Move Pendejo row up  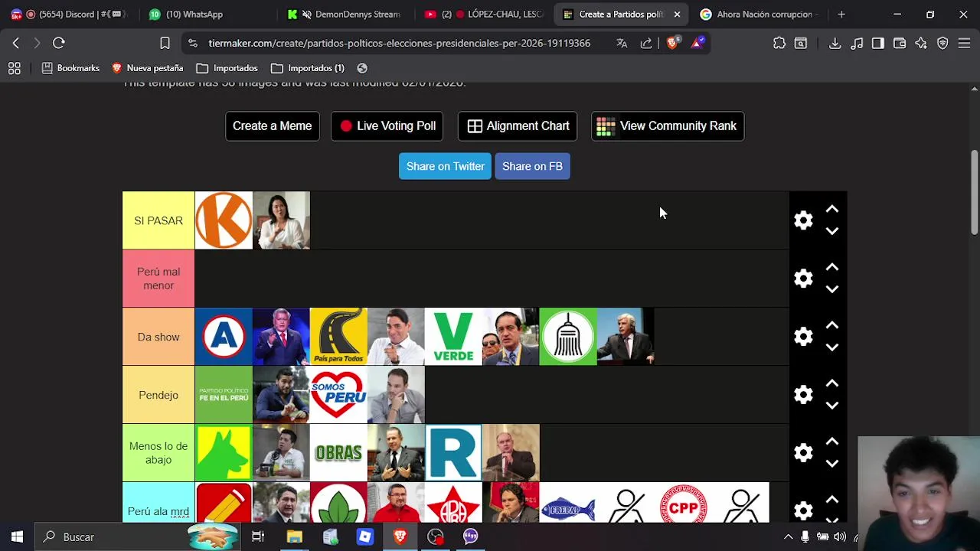832,384
